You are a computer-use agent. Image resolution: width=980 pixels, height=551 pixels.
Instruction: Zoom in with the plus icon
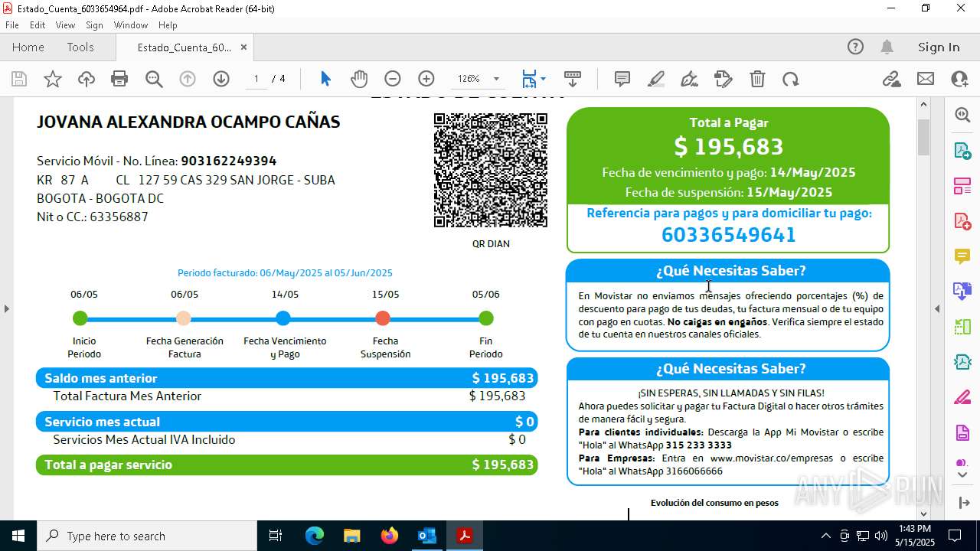pos(426,79)
